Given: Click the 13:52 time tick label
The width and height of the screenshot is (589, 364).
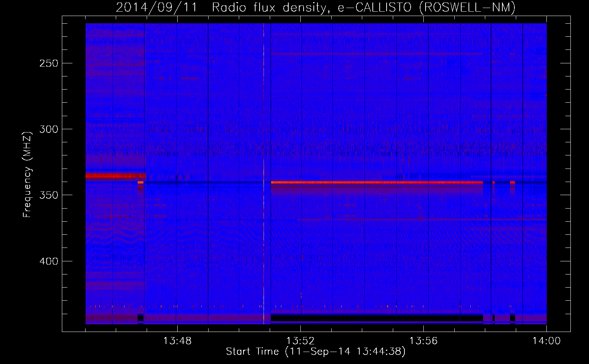Looking at the screenshot, I should [300, 341].
